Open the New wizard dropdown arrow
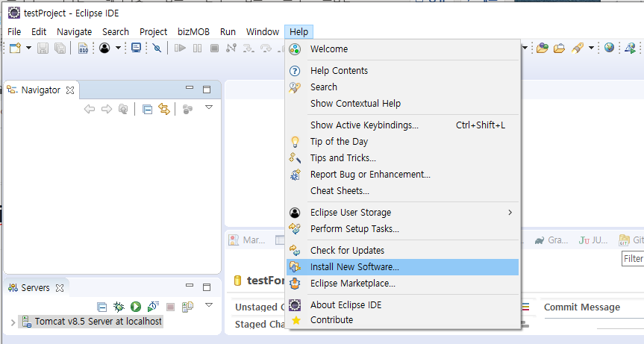Screen dimensions: 644x344 coord(28,48)
